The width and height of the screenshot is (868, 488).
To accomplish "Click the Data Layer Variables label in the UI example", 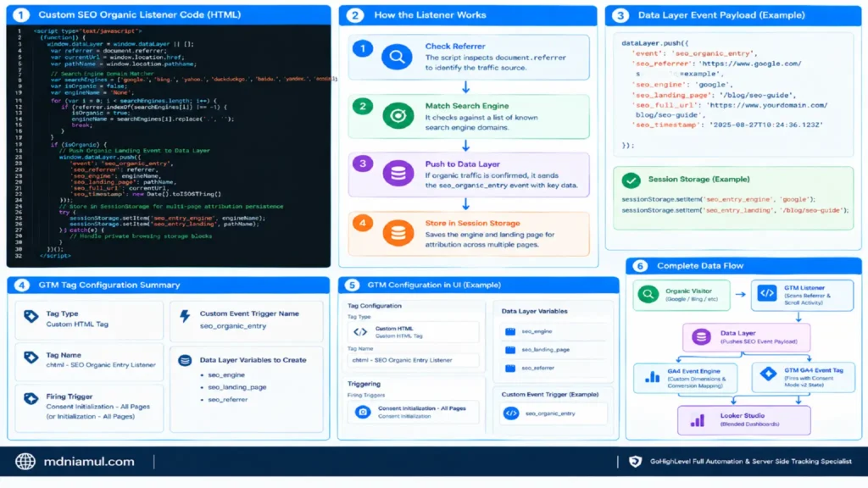I will tap(534, 312).
